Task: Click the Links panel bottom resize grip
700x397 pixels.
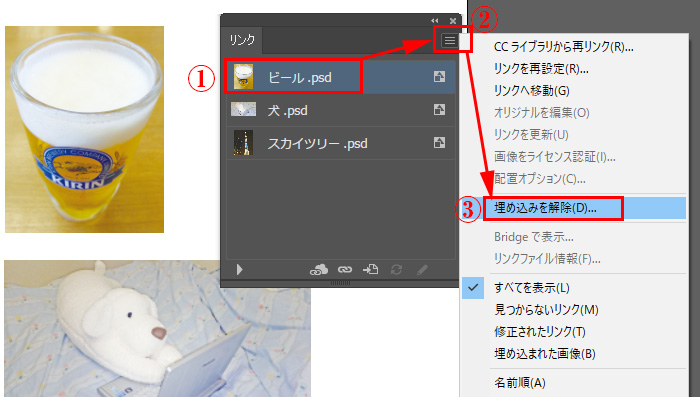Action: tap(340, 283)
